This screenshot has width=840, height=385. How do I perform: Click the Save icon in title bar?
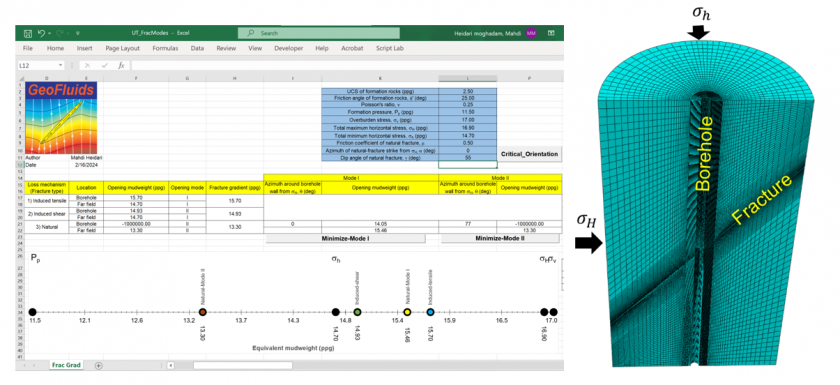(28, 33)
